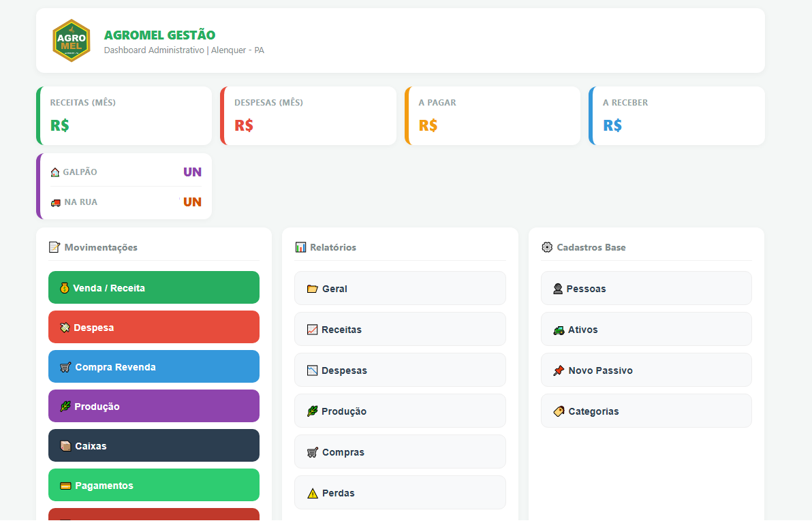Click the tractor icon on Ativos

click(x=559, y=330)
